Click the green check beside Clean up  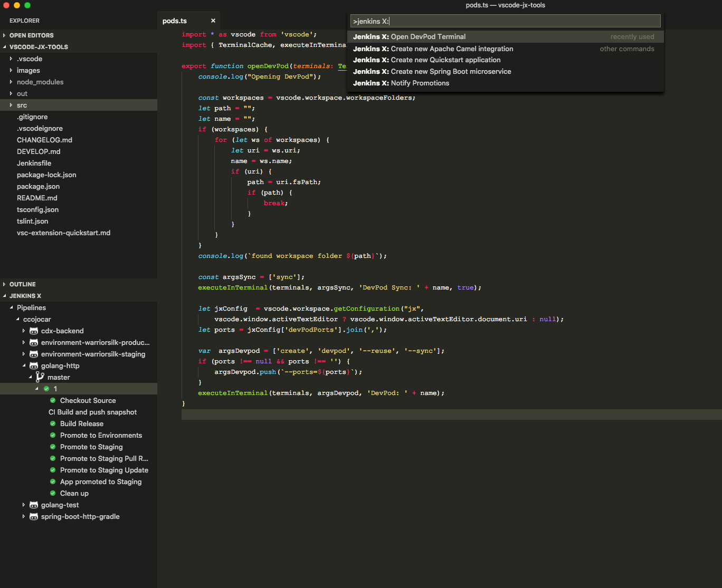[53, 493]
